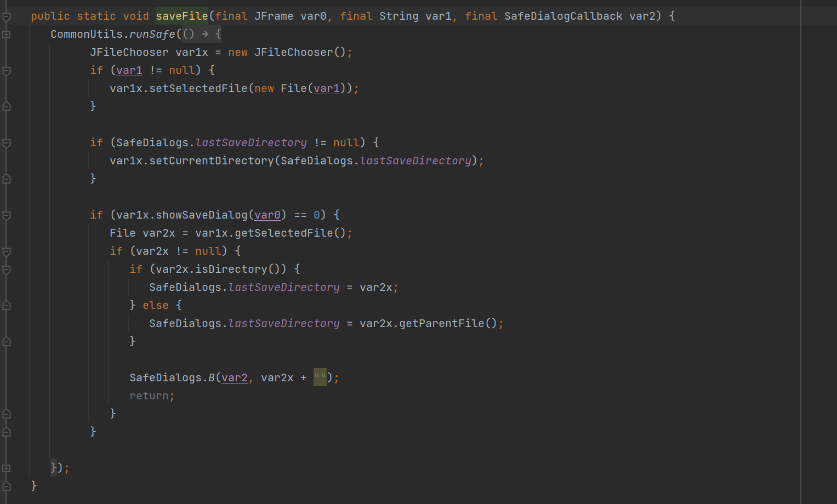837x504 pixels.
Task: Fold the 'if (var2x != null)' block
Action: coord(7,251)
